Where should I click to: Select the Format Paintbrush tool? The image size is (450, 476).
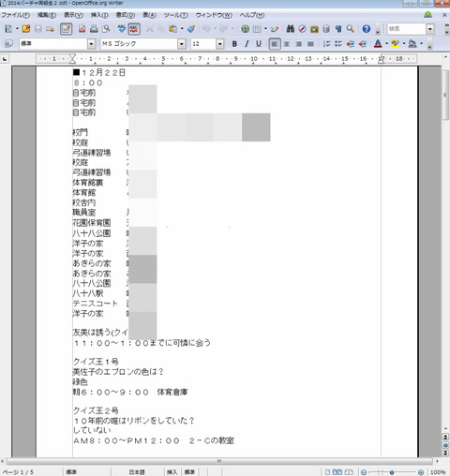191,29
